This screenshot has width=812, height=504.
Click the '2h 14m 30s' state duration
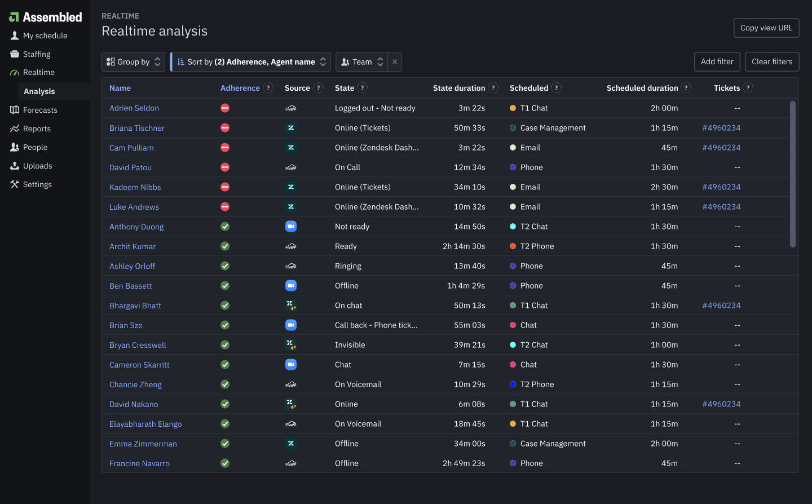coord(464,246)
